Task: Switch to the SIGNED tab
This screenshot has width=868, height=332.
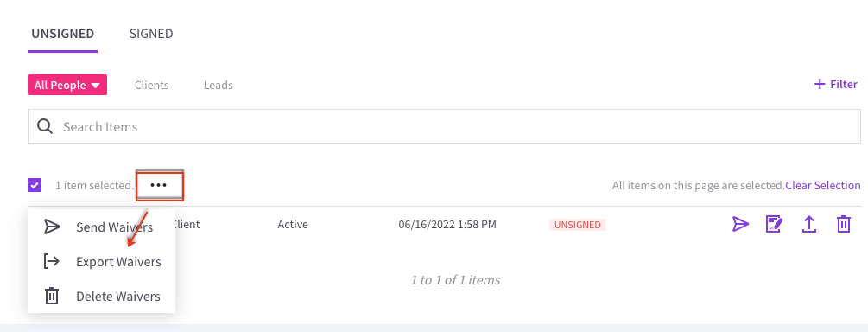Action: (x=151, y=33)
